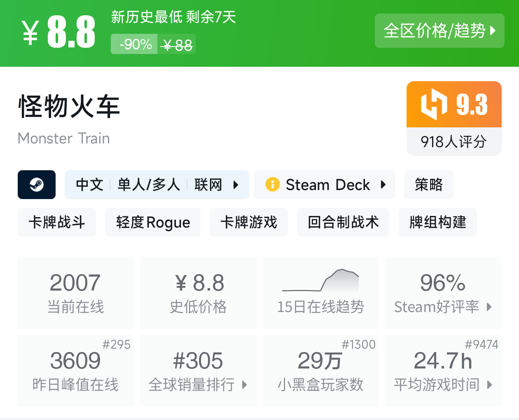Click the -90% discount badge

coord(135,44)
